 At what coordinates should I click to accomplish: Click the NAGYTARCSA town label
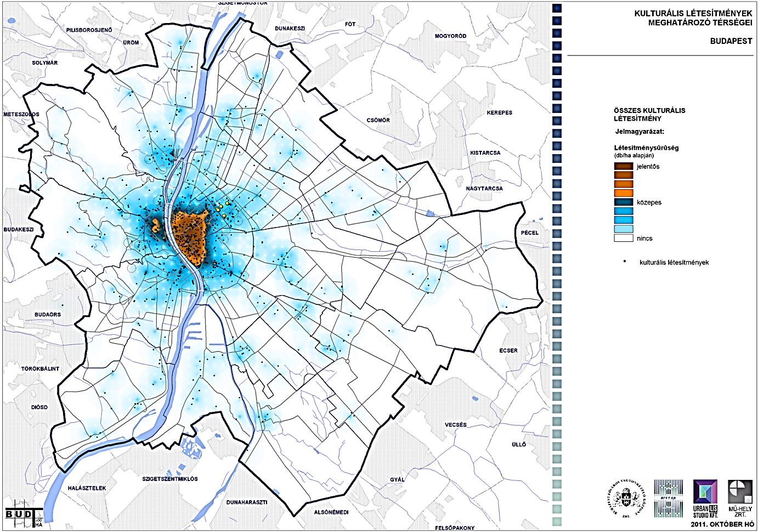[x=484, y=188]
